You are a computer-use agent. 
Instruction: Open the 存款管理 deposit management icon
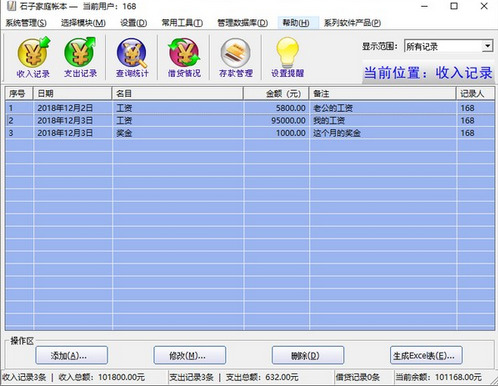click(x=236, y=57)
